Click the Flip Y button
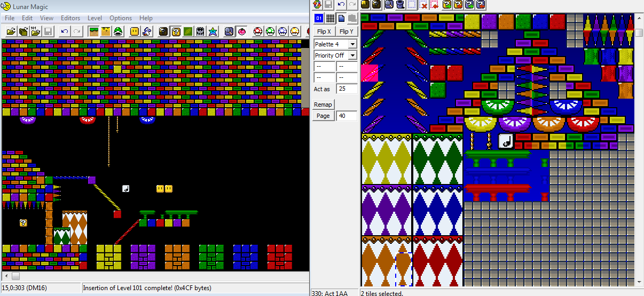 pyautogui.click(x=347, y=31)
